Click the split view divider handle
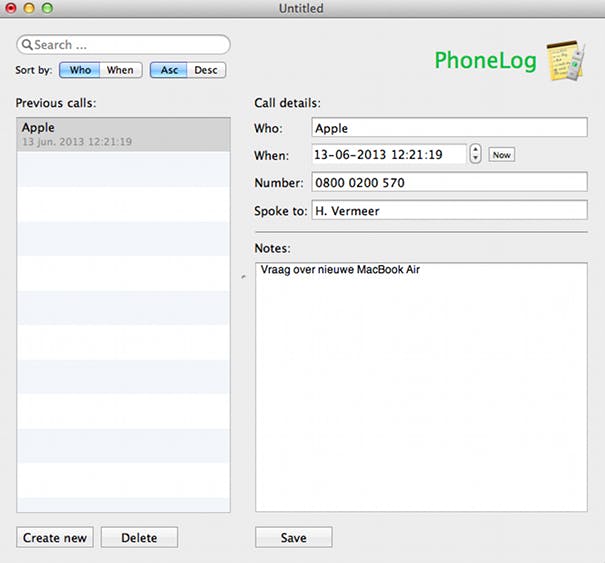Viewport: 605px width, 563px height. pyautogui.click(x=243, y=277)
